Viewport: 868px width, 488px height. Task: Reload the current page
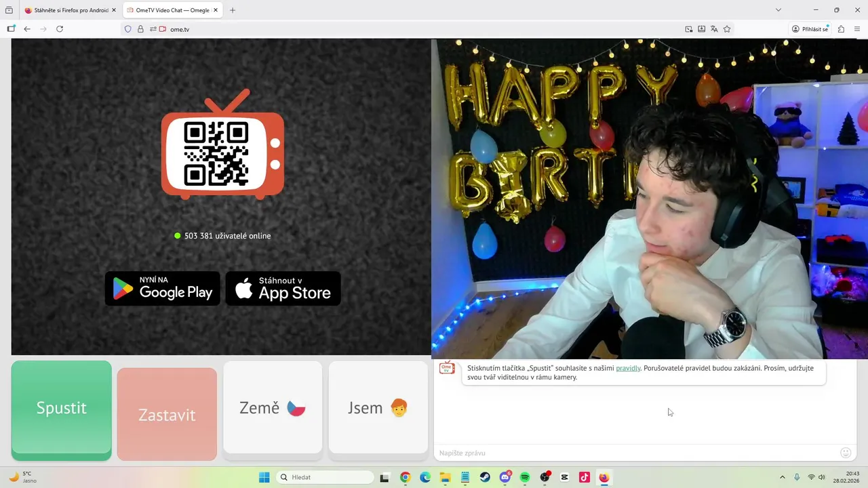(60, 29)
